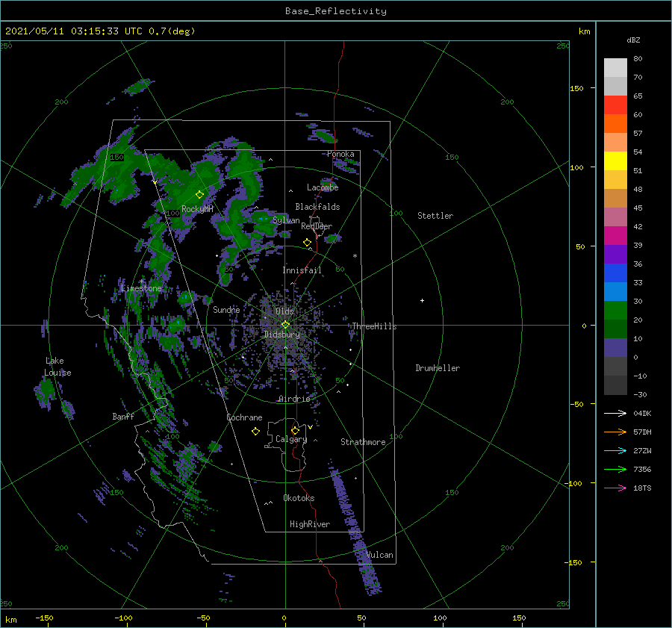Select the blue 36 dBZ color swatch
The image size is (672, 628).
[x=615, y=273]
